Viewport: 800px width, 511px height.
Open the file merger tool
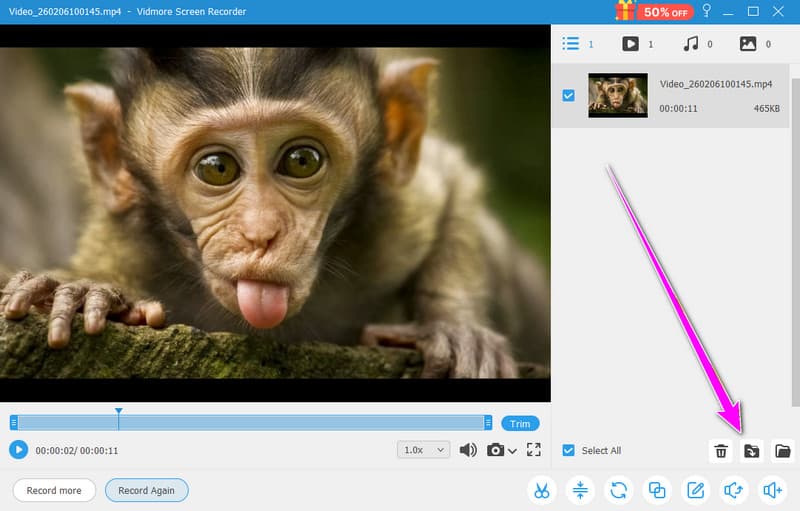[657, 490]
